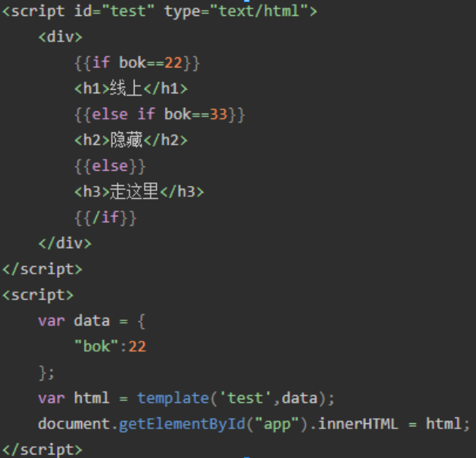Click the document.getElementById("app").innerHTML line

click(254, 424)
